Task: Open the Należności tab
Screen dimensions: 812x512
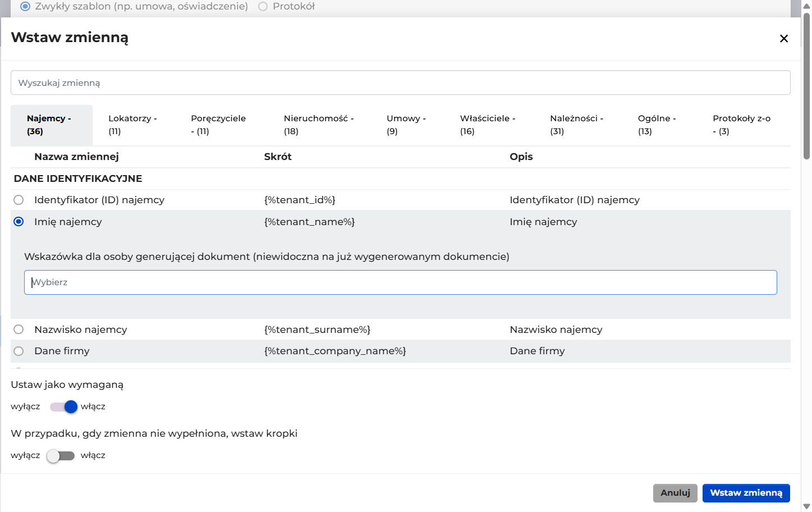Action: (576, 125)
